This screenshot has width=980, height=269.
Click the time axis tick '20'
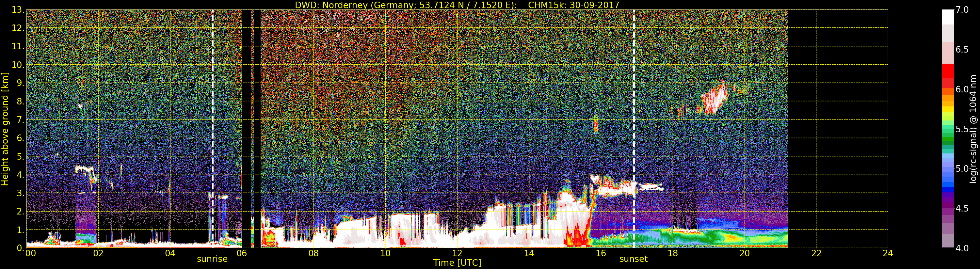coord(744,253)
